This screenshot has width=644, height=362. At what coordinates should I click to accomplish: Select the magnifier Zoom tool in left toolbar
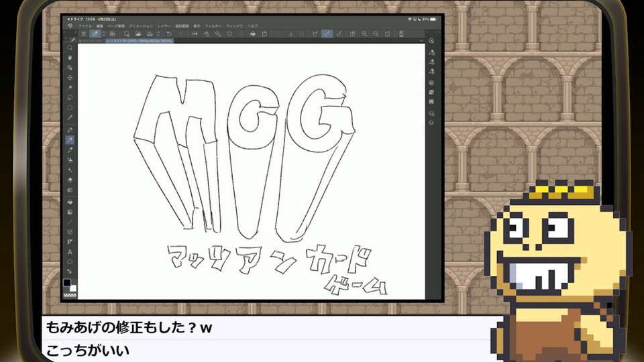tap(70, 48)
